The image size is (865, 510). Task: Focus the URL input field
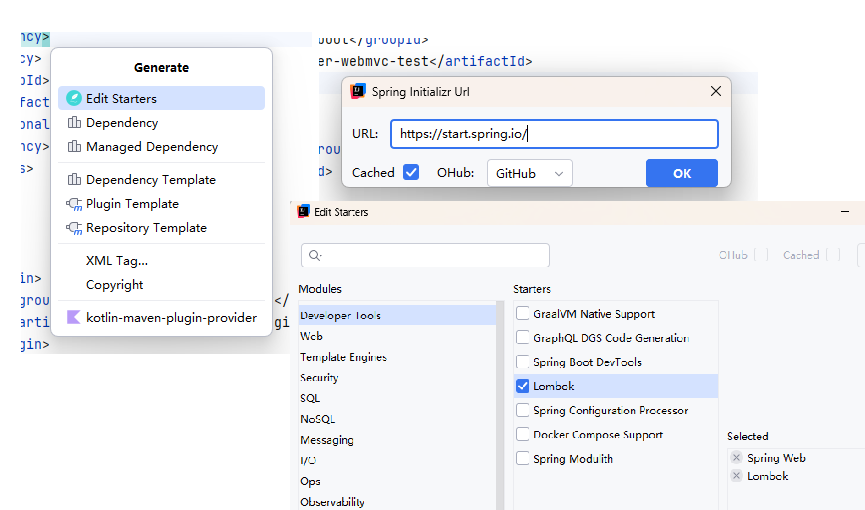[554, 134]
